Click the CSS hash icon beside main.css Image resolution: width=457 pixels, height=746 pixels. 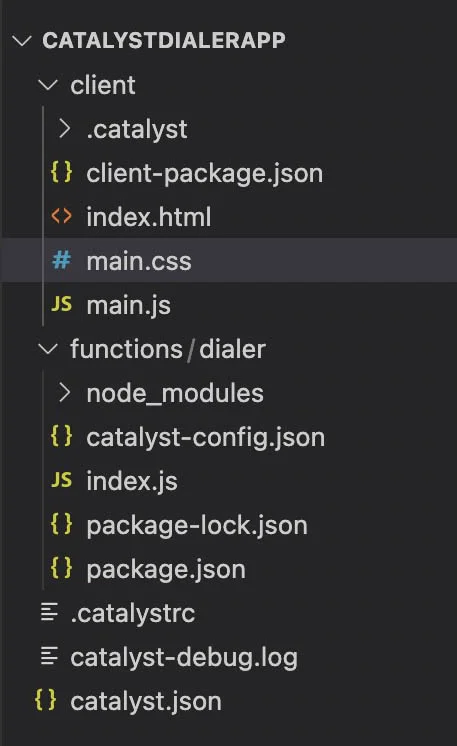click(x=61, y=260)
